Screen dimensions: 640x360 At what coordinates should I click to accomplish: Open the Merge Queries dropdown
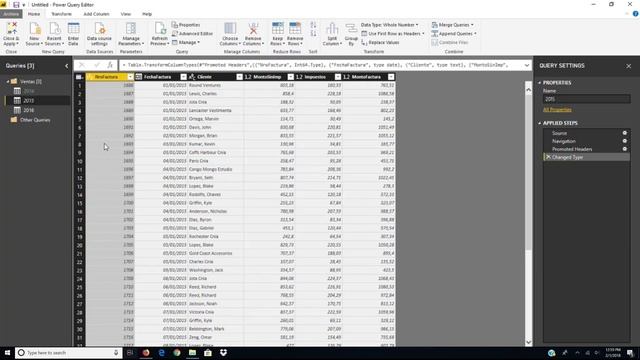pyautogui.click(x=453, y=25)
